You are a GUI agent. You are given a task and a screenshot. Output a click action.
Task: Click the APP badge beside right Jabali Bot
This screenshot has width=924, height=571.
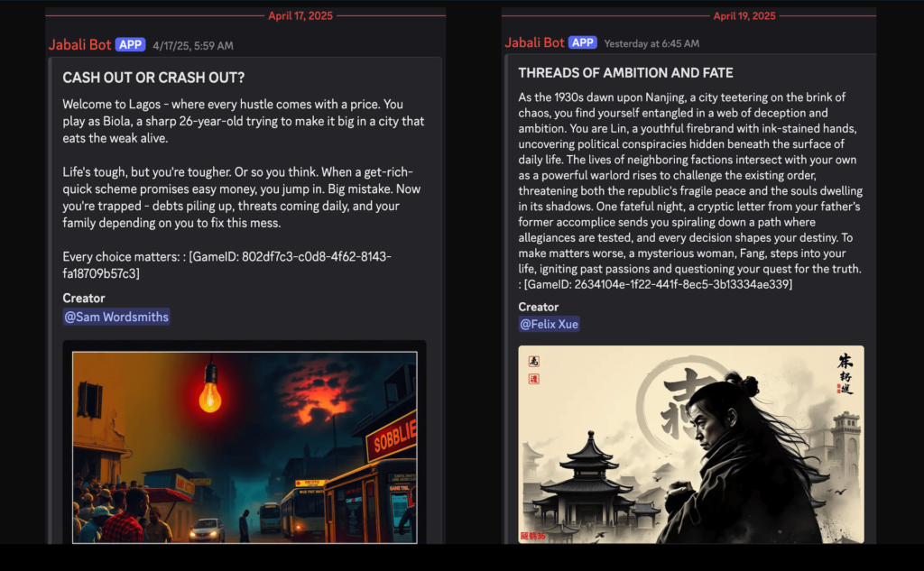582,42
